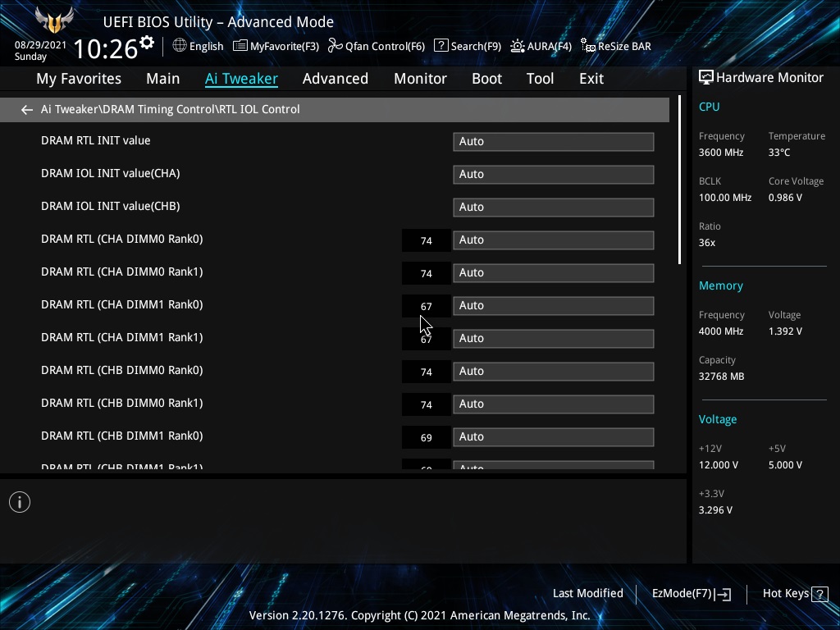
Task: Click the ReSize BAR option
Action: click(616, 46)
